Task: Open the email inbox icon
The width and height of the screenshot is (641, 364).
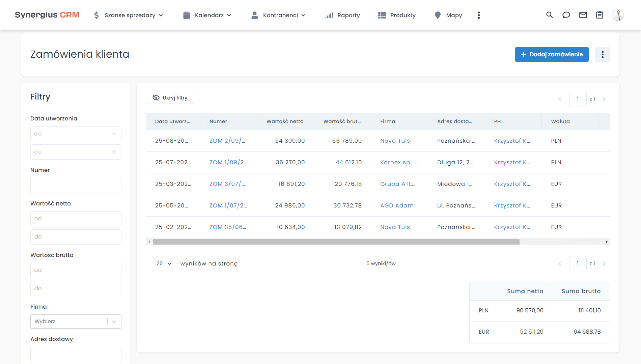Action: coord(583,15)
